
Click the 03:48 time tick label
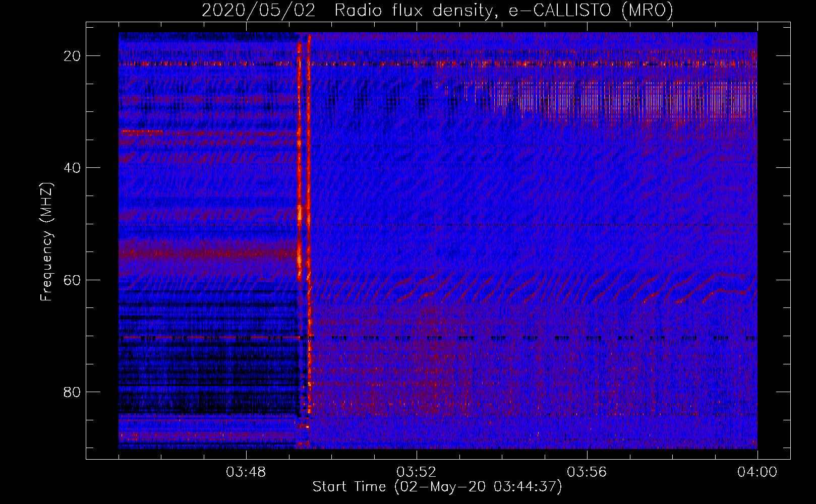(246, 472)
